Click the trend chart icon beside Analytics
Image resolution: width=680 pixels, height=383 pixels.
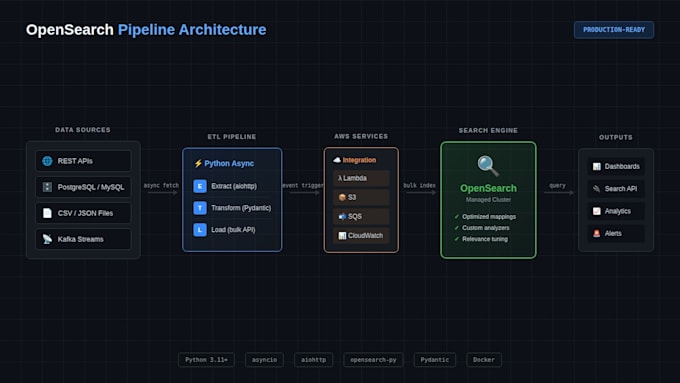click(x=597, y=211)
